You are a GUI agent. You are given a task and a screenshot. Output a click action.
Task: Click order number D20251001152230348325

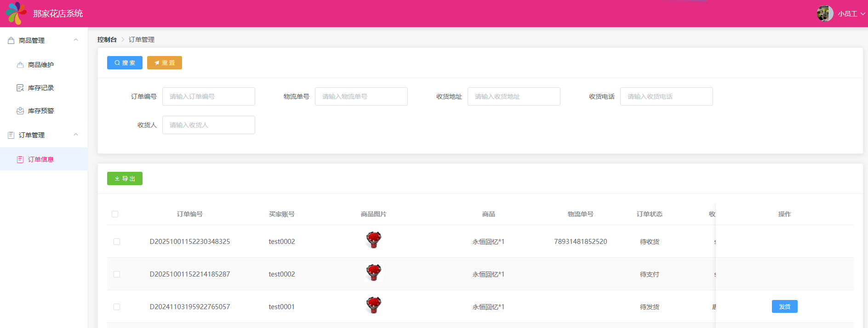[x=190, y=242]
